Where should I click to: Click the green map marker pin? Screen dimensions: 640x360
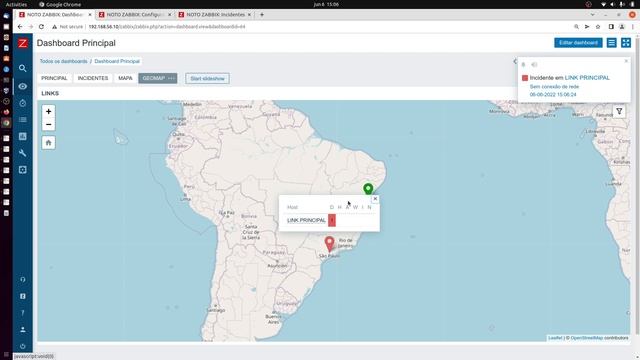368,189
